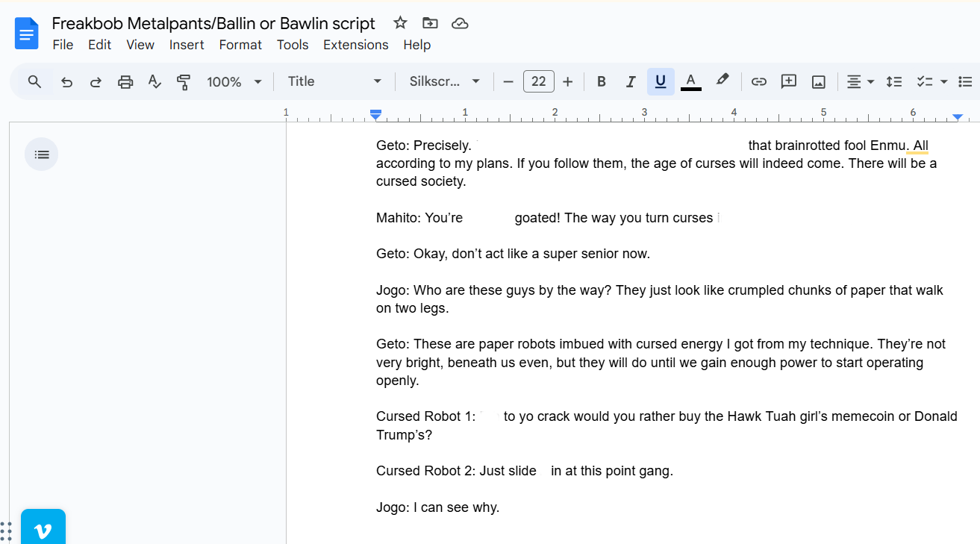980x544 pixels.
Task: Open the Vimeo extension widget
Action: point(43,528)
